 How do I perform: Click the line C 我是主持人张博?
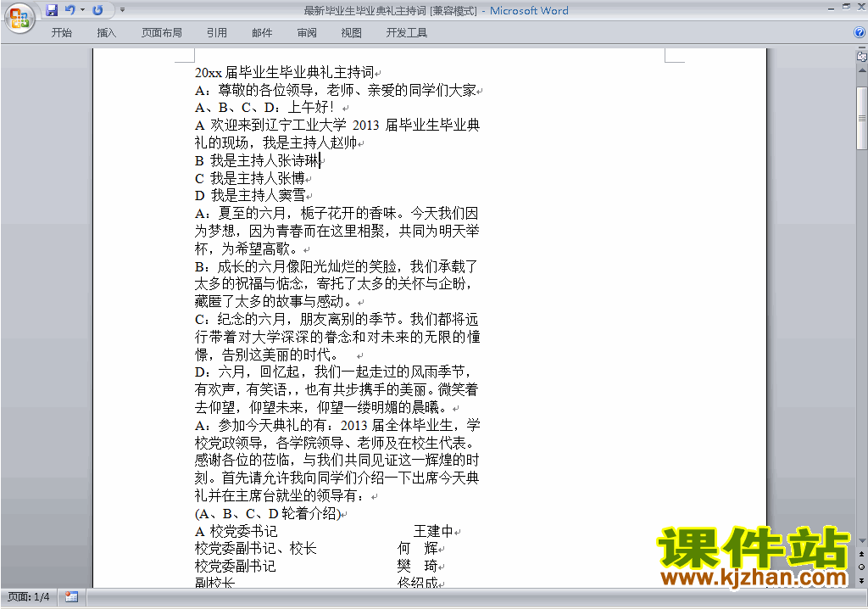click(250, 178)
